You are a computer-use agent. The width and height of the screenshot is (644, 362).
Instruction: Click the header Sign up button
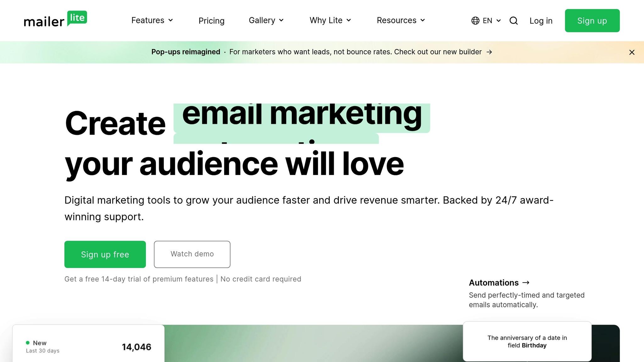pyautogui.click(x=592, y=21)
